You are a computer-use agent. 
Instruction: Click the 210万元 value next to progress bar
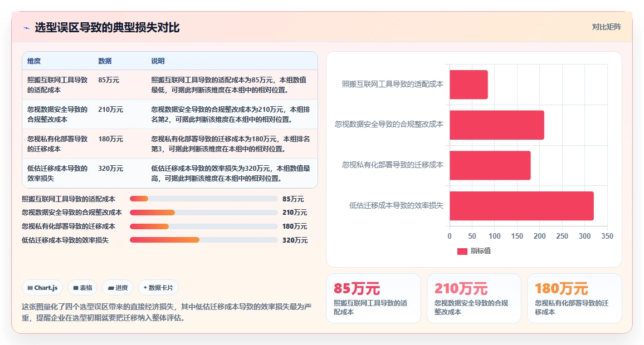[x=295, y=213]
